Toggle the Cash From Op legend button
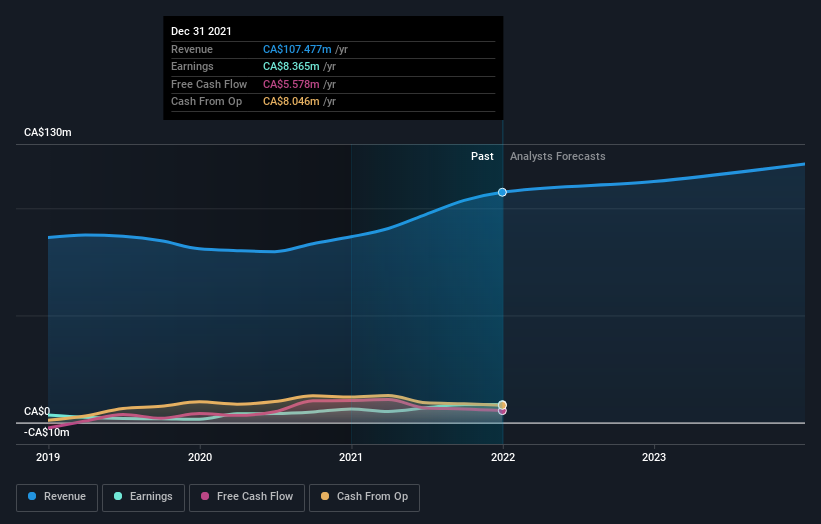The width and height of the screenshot is (821, 524). click(364, 497)
